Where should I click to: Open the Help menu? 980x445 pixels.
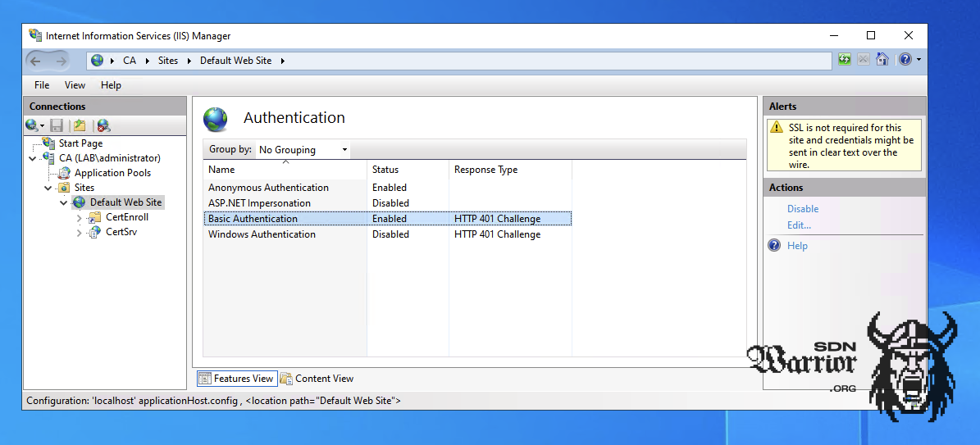111,85
